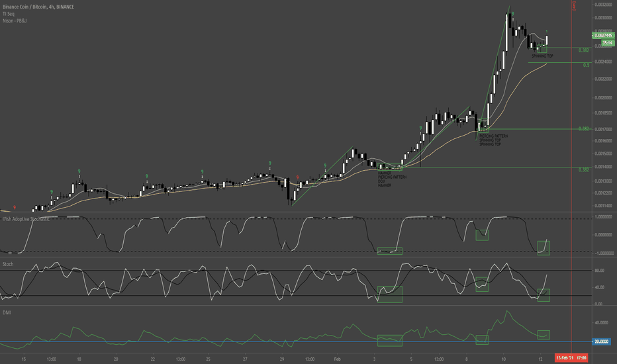Click the 0.382 Fib label at 0.0014000 level
This screenshot has height=364, width=617.
pos(584,170)
